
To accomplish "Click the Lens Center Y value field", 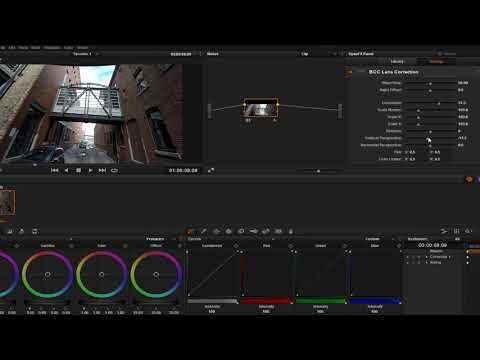I will pos(437,159).
